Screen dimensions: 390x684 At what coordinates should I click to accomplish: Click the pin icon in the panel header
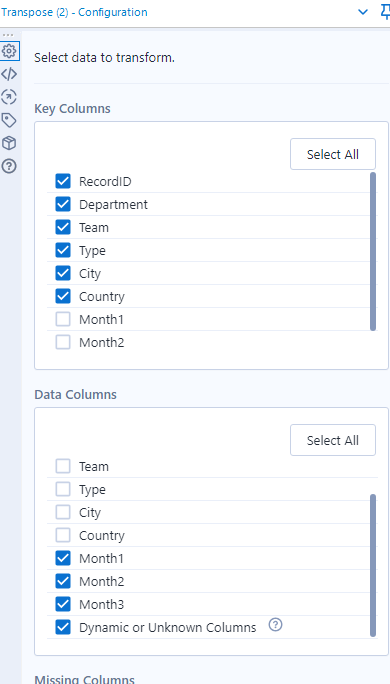386,13
